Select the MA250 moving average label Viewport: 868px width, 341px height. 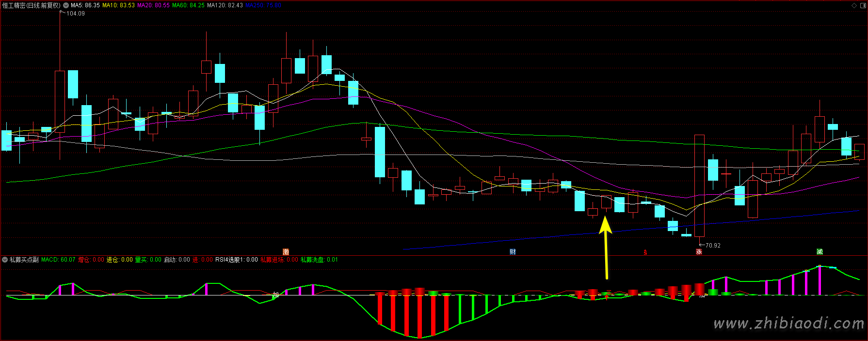click(x=263, y=5)
